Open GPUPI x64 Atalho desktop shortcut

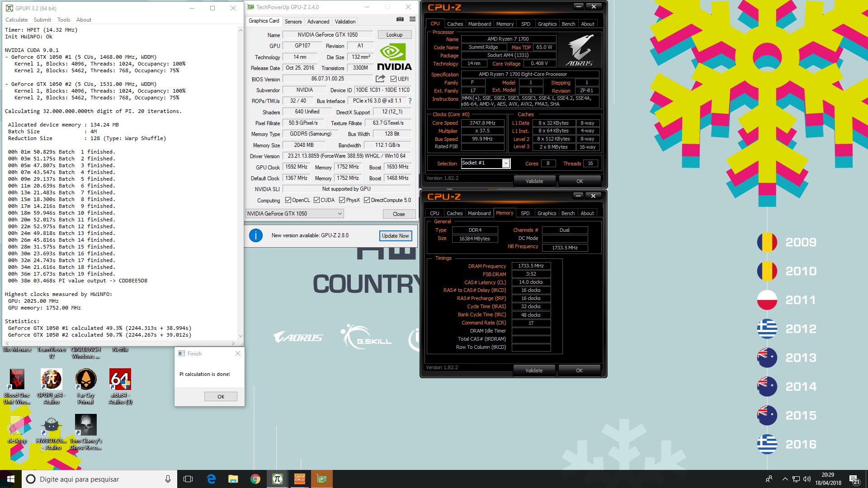52,386
